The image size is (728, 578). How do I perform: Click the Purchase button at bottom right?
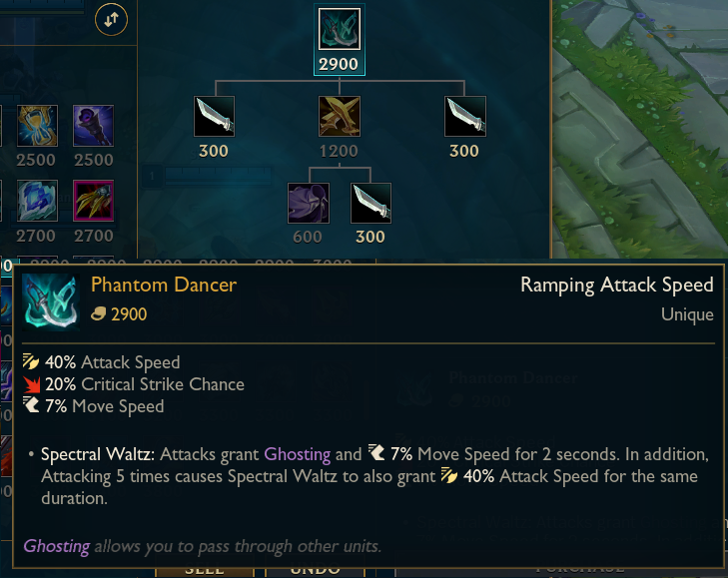[579, 571]
